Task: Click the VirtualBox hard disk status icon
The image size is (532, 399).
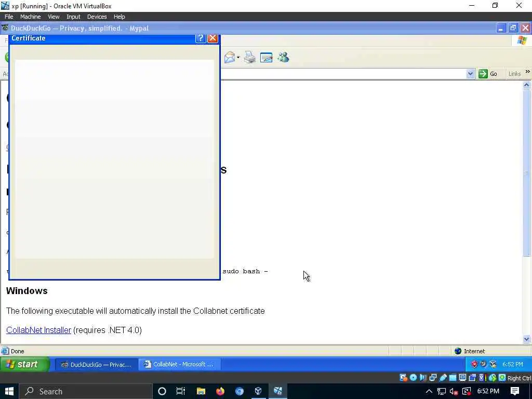Action: click(x=403, y=378)
